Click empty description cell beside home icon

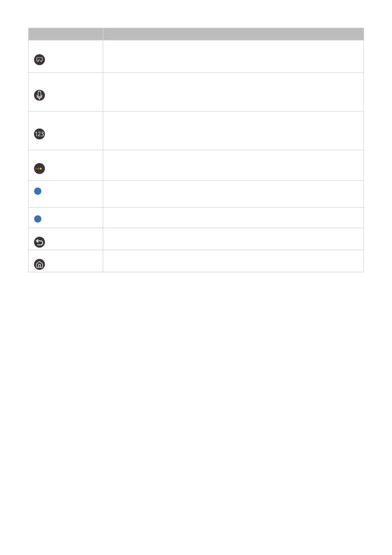tap(233, 261)
